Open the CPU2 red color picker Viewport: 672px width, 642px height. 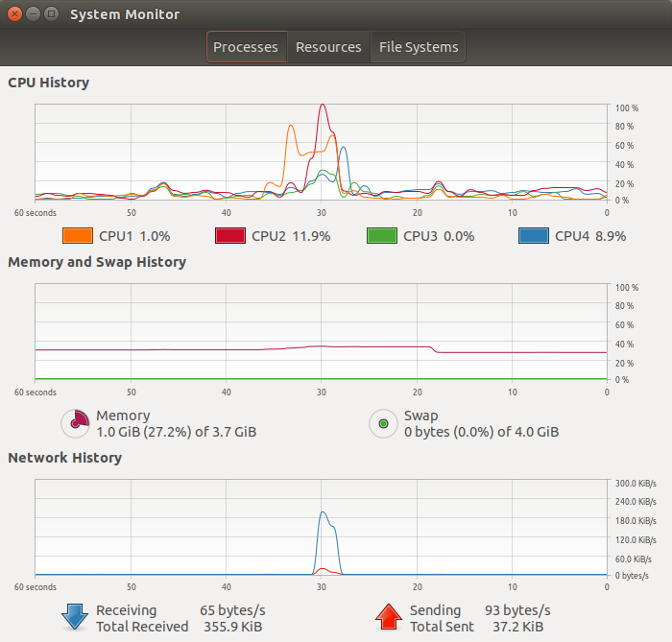click(230, 236)
